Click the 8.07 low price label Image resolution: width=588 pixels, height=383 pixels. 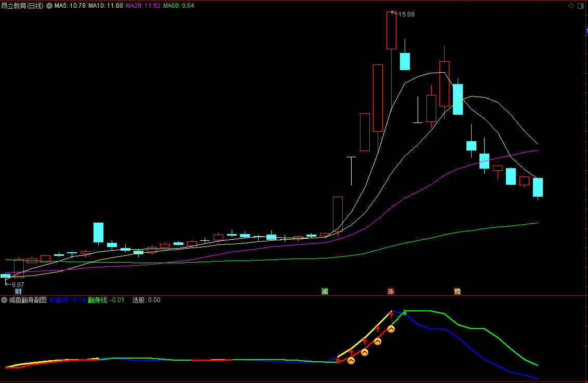[18, 284]
